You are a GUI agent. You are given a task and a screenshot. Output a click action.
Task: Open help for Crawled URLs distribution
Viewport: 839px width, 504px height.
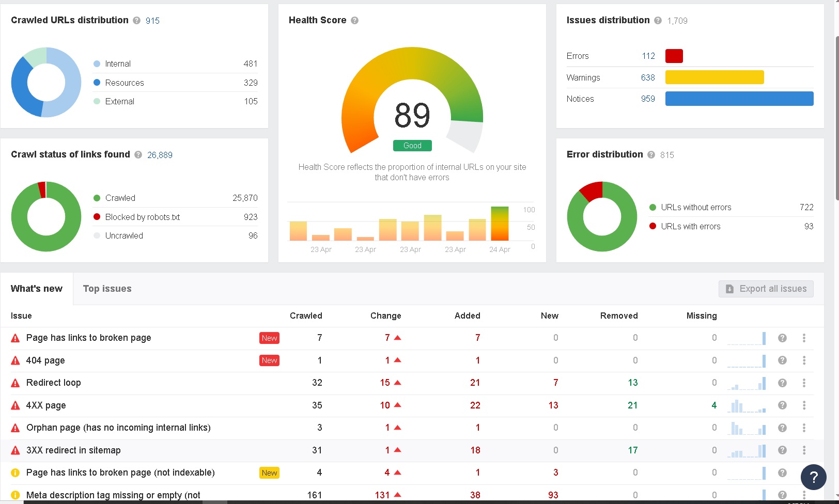coord(136,21)
